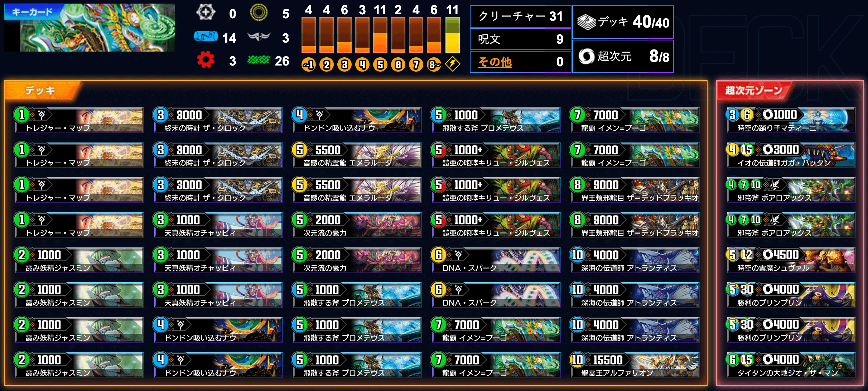Open the 聖霊王アルファリオン card entry
The height and width of the screenshot is (391, 868).
(635, 365)
